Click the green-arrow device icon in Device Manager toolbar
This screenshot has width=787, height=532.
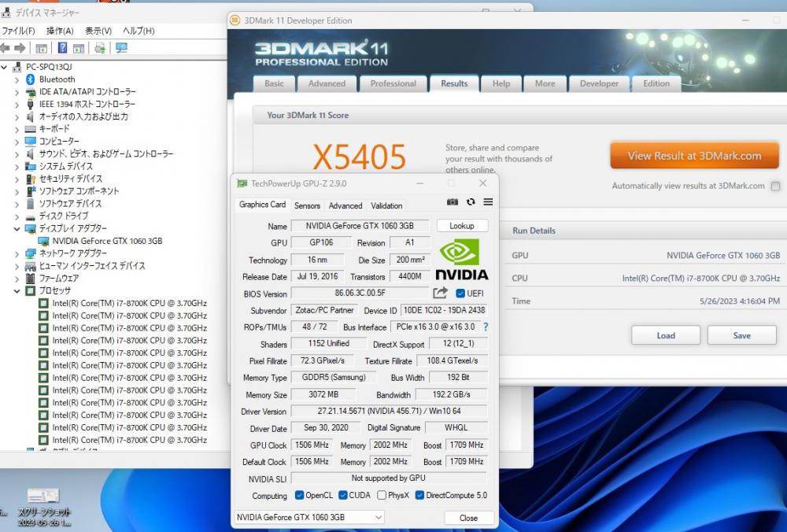point(100,48)
